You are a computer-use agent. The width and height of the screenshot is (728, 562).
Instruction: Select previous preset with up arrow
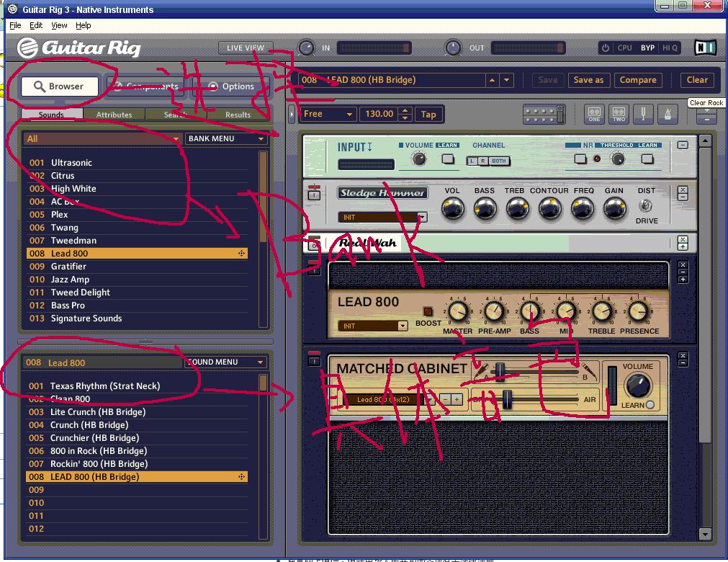click(492, 80)
